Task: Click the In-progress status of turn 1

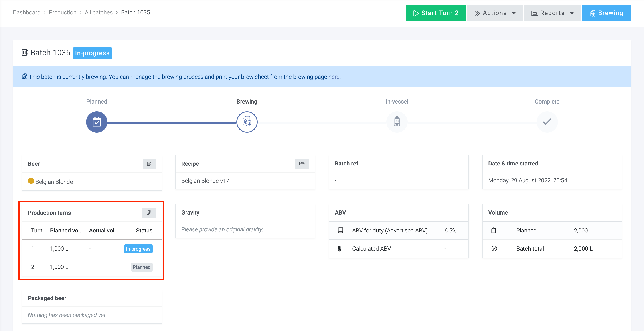Action: [x=138, y=249]
